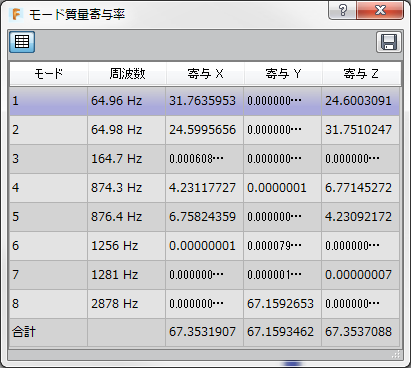Click mode number 4 cell
Viewport: 411px width, 368px height.
point(48,188)
